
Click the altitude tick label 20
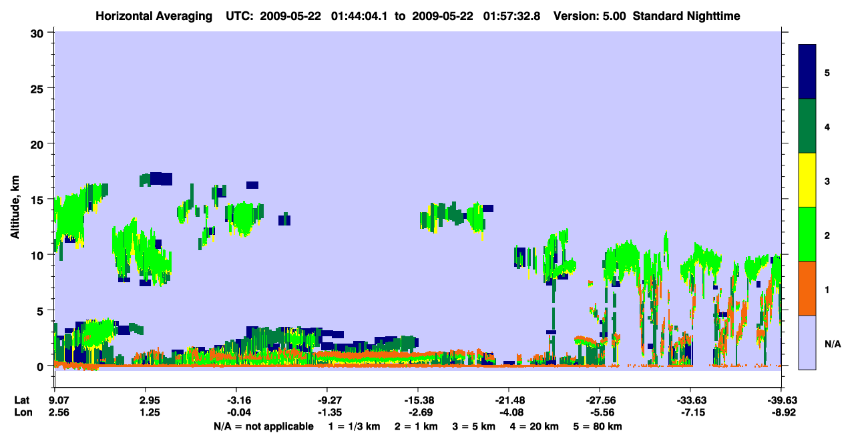[39, 143]
